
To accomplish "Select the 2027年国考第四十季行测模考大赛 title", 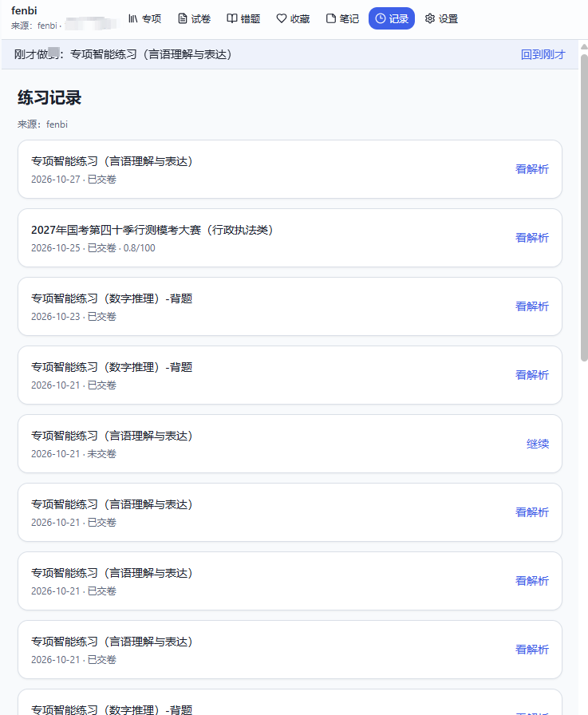I will (152, 230).
